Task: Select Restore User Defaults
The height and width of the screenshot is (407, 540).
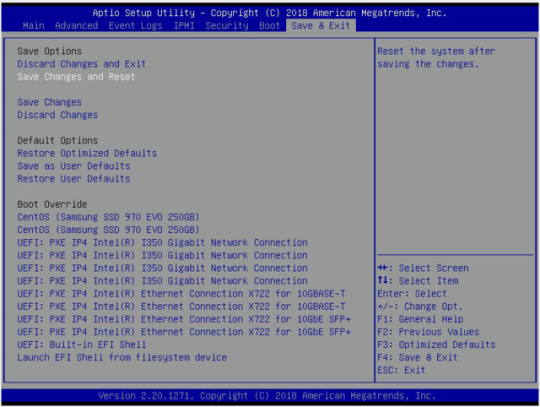Action: (74, 179)
